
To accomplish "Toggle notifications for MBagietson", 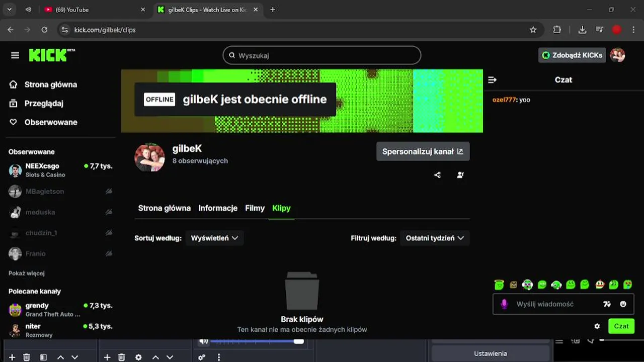I will 109,192.
